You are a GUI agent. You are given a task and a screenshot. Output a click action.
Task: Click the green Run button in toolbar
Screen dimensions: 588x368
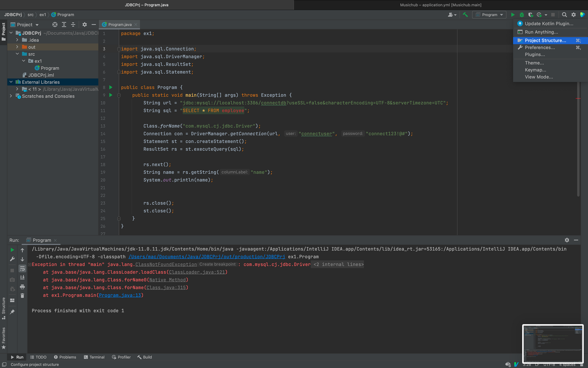[512, 15]
